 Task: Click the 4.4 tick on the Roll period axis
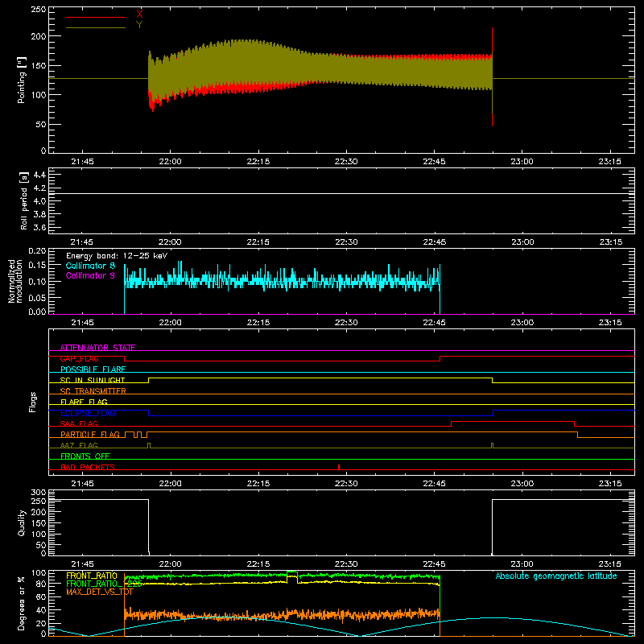click(x=39, y=175)
